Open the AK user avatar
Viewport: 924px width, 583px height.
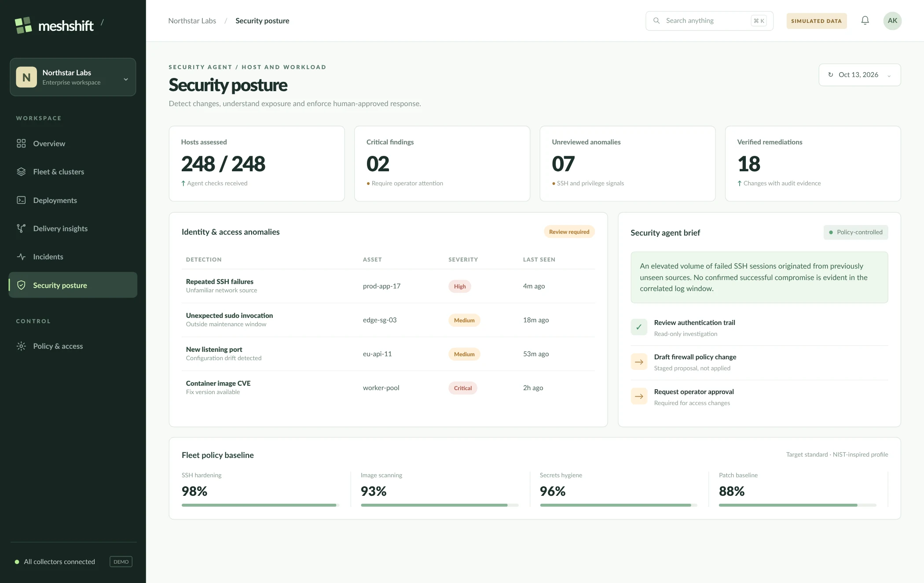[x=892, y=21]
